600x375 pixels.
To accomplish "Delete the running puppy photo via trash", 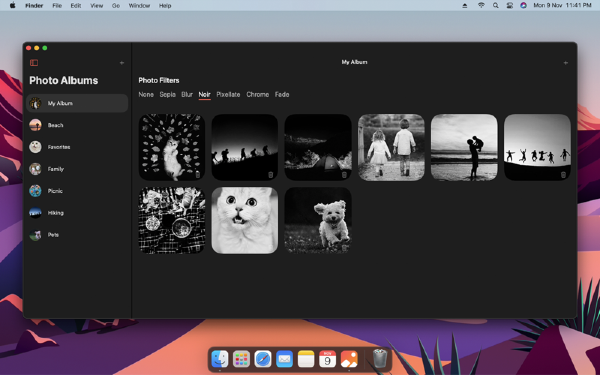I will click(x=344, y=248).
